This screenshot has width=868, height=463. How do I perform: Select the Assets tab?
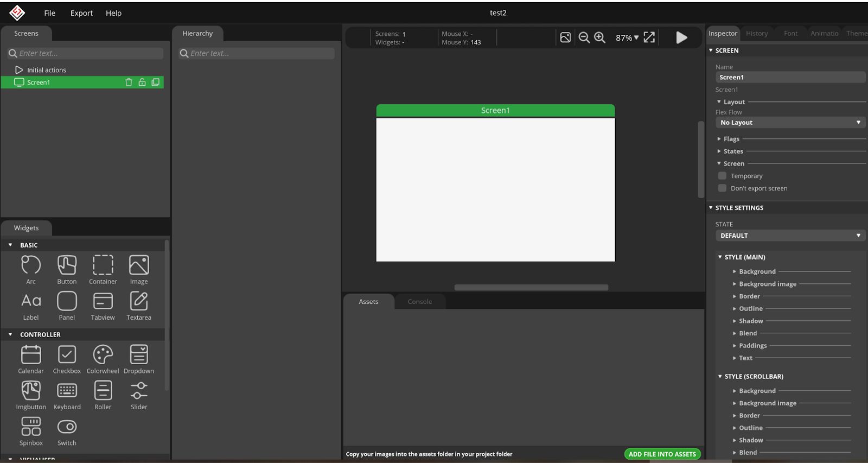368,302
